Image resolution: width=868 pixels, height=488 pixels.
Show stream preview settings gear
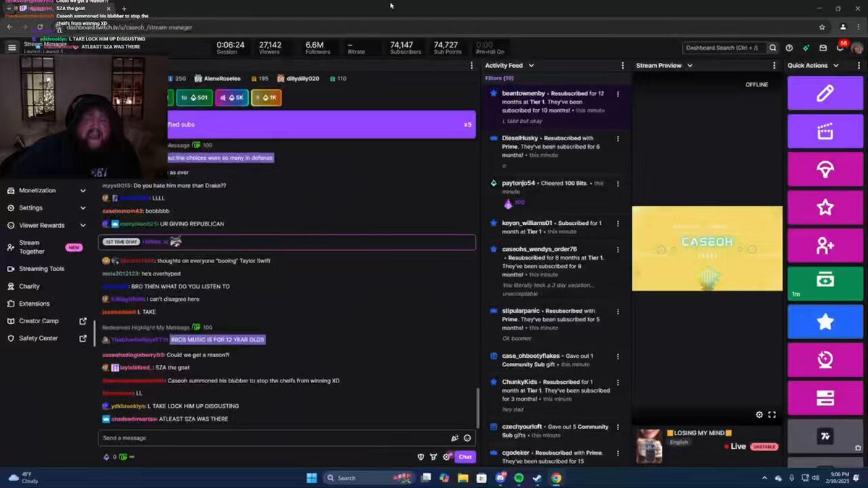[759, 415]
